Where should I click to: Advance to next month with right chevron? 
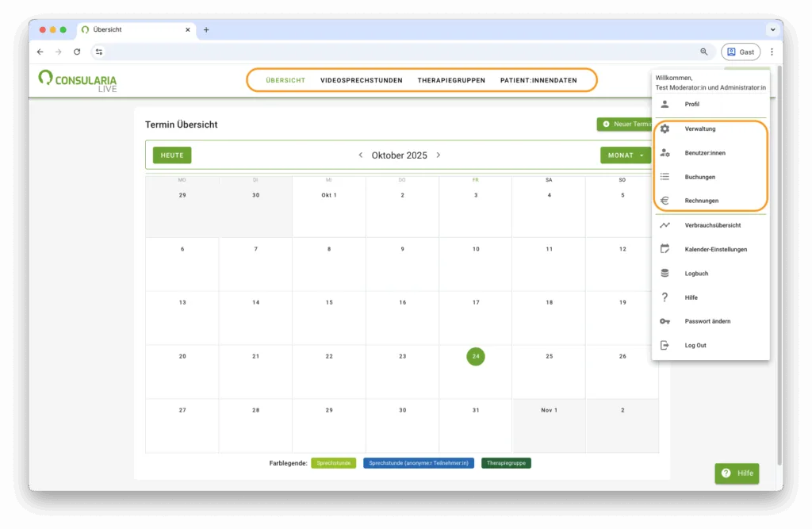(438, 155)
